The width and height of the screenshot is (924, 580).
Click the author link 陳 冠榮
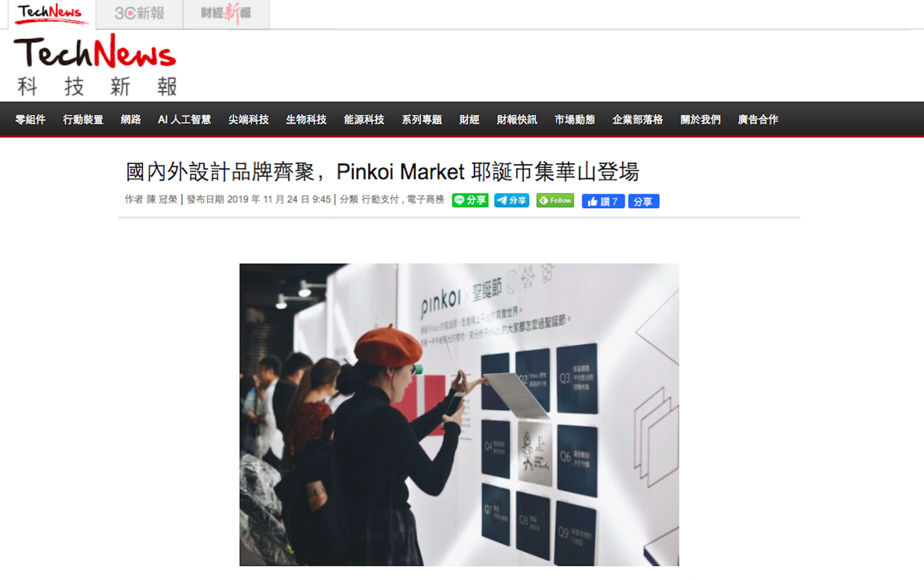[x=162, y=200]
